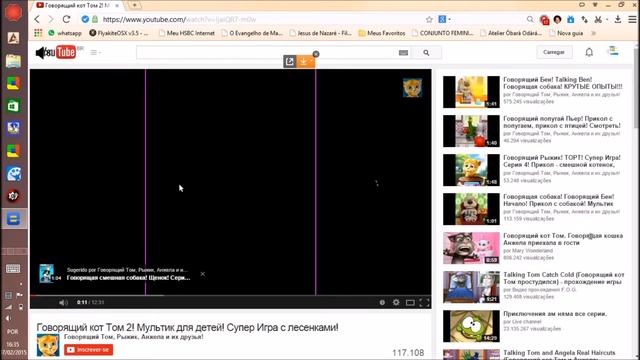Open the Meu HSBC Internet bookmark
Viewport: 640px width, 360px height.
(x=187, y=33)
